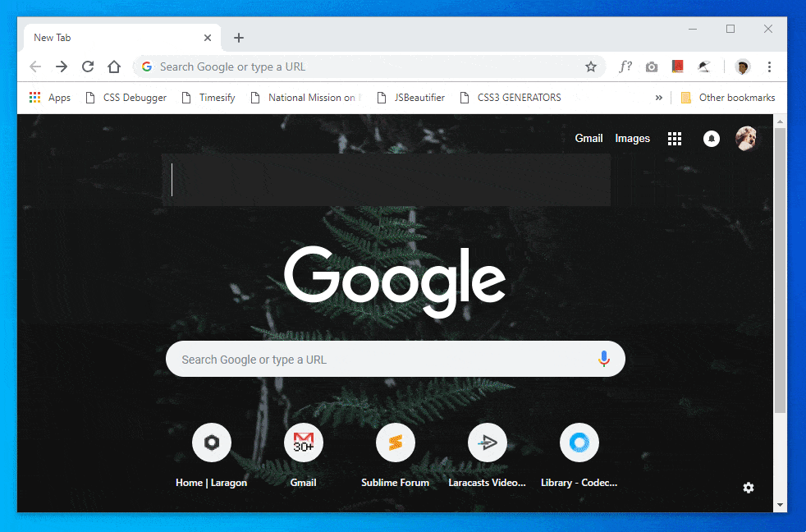Open the Home page button
The width and height of the screenshot is (806, 532).
[114, 66]
